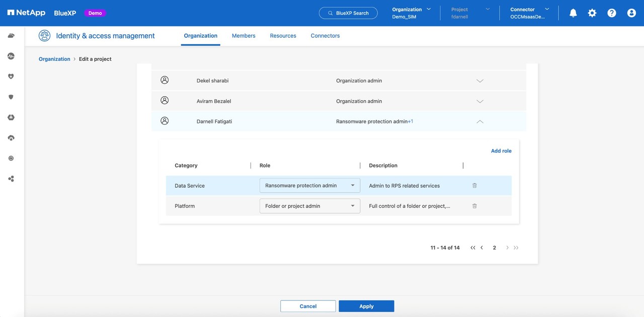Click the BlueXP Search field

pyautogui.click(x=348, y=13)
